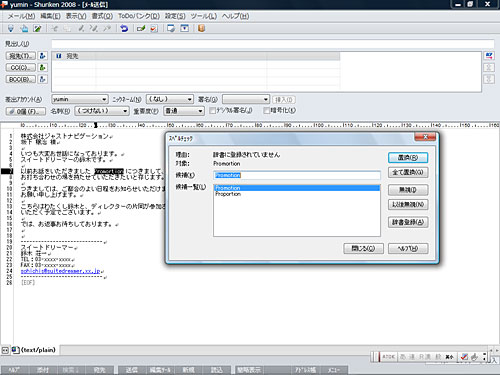Click the grayed 挿入(I) button
Screen dimensions: 500x375
pyautogui.click(x=284, y=99)
